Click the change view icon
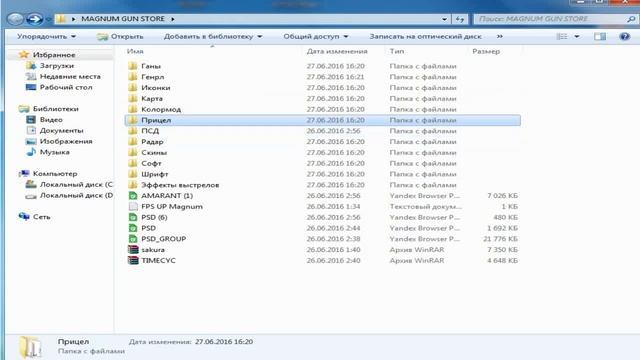The width and height of the screenshot is (640, 360). (562, 36)
